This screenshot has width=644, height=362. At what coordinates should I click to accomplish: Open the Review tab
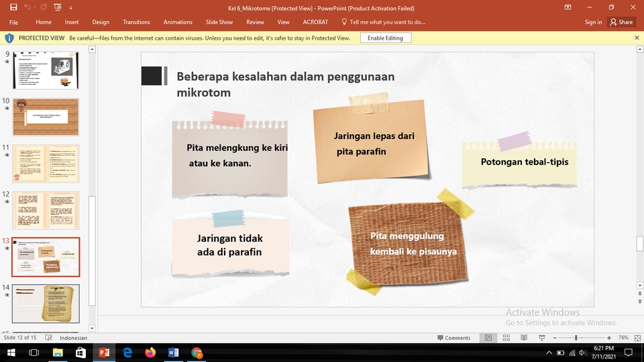255,22
